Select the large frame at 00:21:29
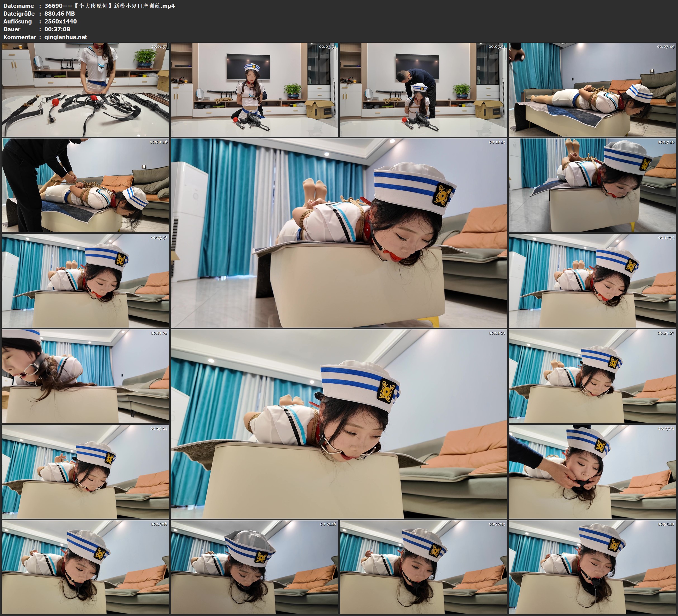 coord(339,424)
